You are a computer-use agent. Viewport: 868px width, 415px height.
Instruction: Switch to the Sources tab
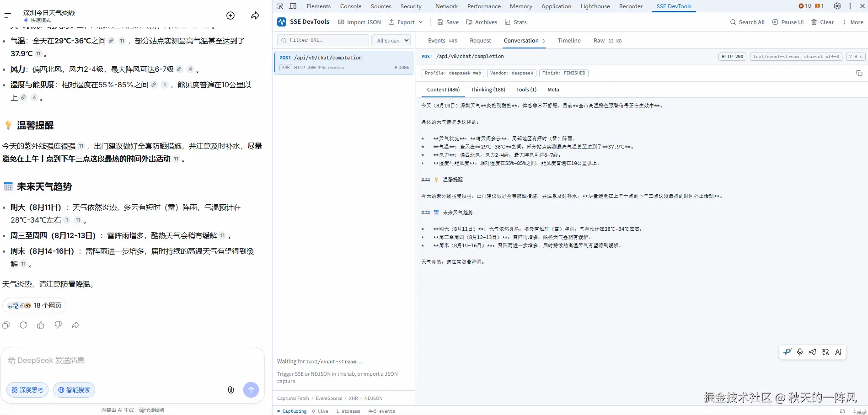pos(381,6)
